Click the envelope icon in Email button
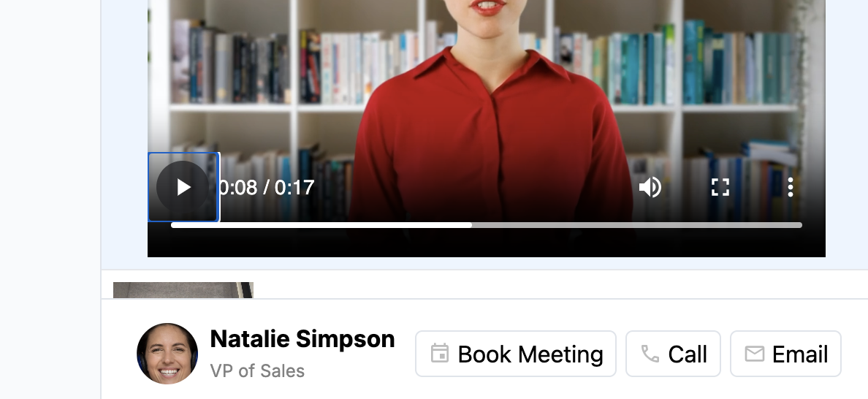Viewport: 868px width, 399px height. point(755,354)
